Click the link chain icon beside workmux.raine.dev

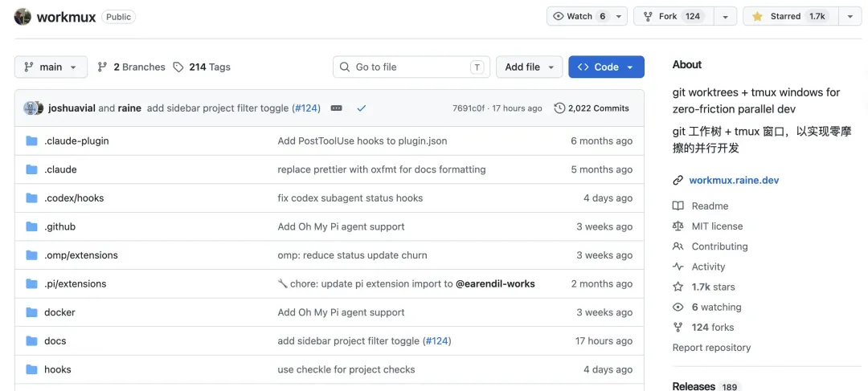[x=678, y=181]
